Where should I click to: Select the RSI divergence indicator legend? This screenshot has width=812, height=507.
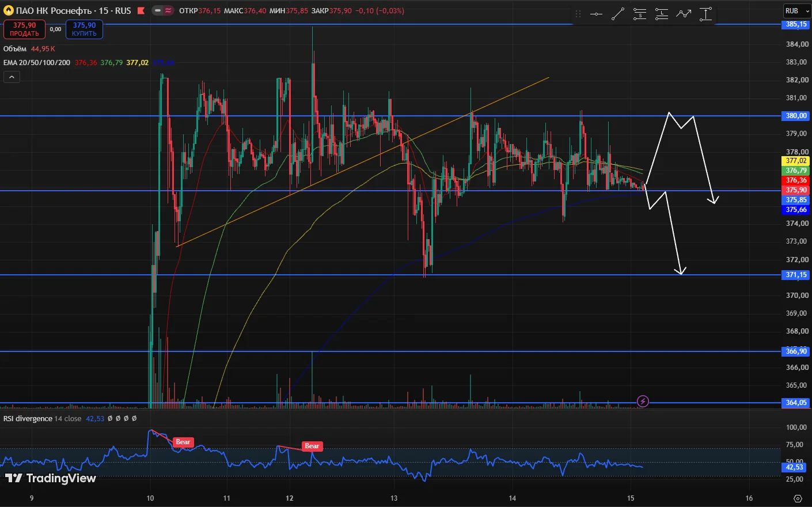coord(28,418)
